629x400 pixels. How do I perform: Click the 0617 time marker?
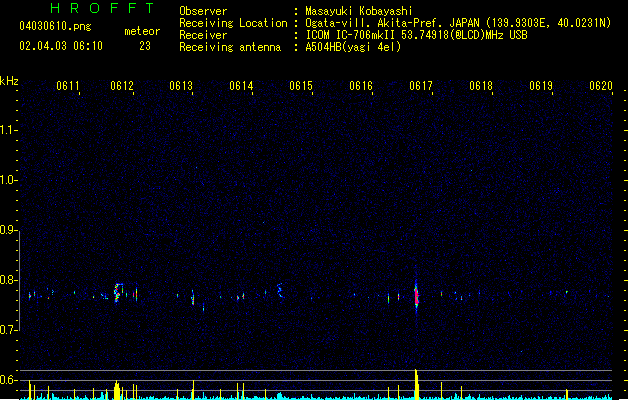tap(421, 85)
